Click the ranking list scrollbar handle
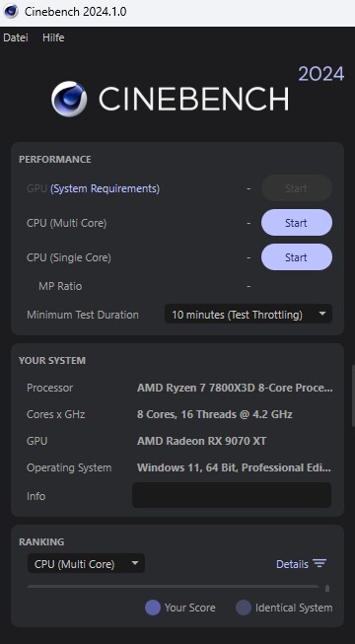 (x=327, y=588)
